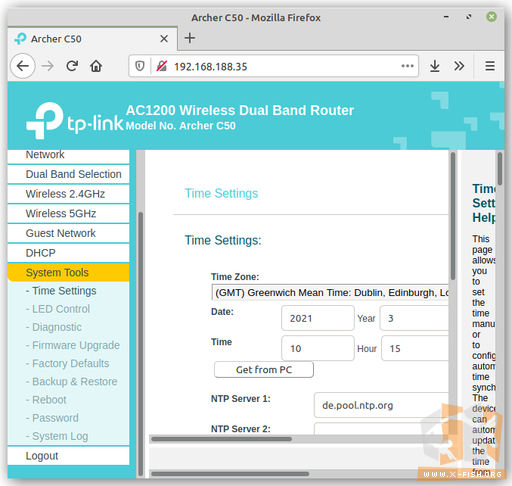Open the DHCP menu item
This screenshot has width=512, height=486.
[68, 253]
